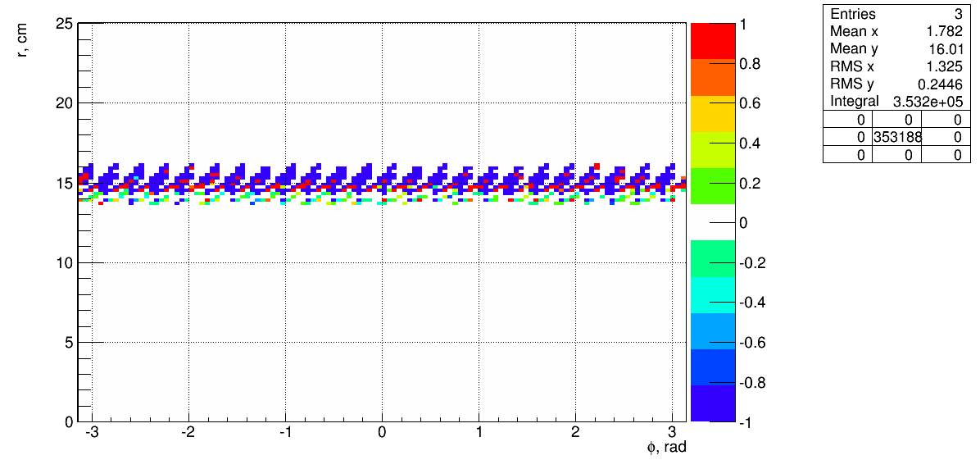Screen dimensions: 980x469
Task: Click the x-axis label 1
Action: click(479, 433)
